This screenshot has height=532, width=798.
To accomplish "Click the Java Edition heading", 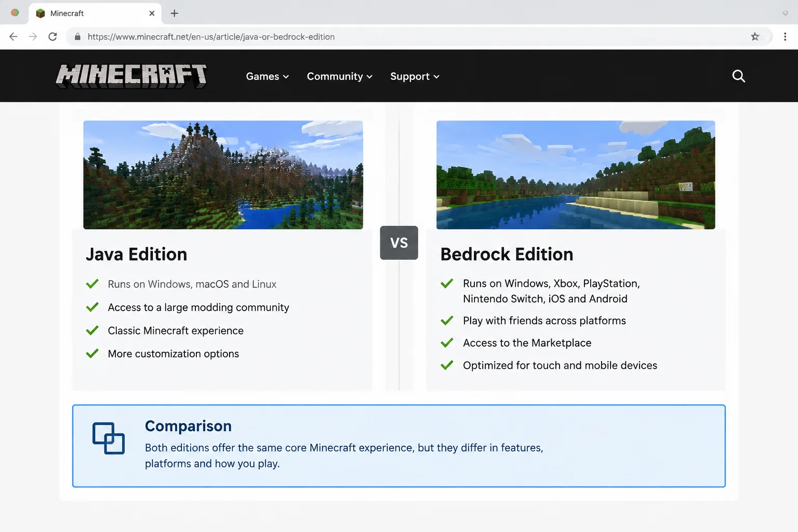I will pyautogui.click(x=136, y=254).
